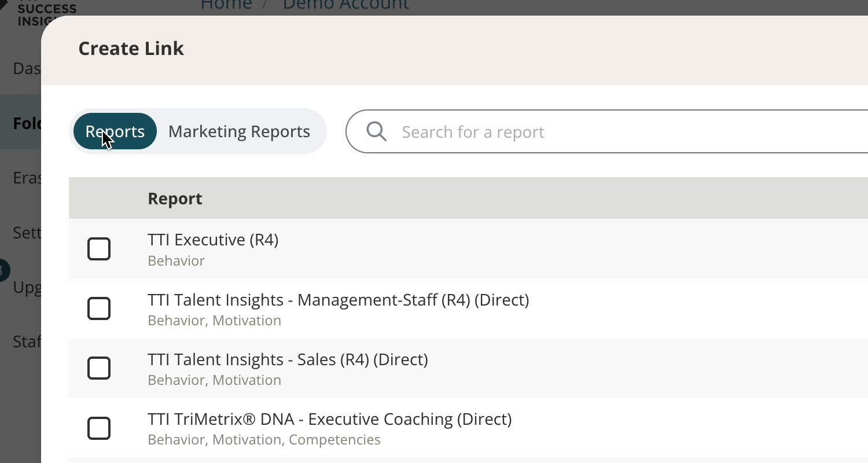Click the search magnifier icon
The image size is (868, 463).
point(376,131)
